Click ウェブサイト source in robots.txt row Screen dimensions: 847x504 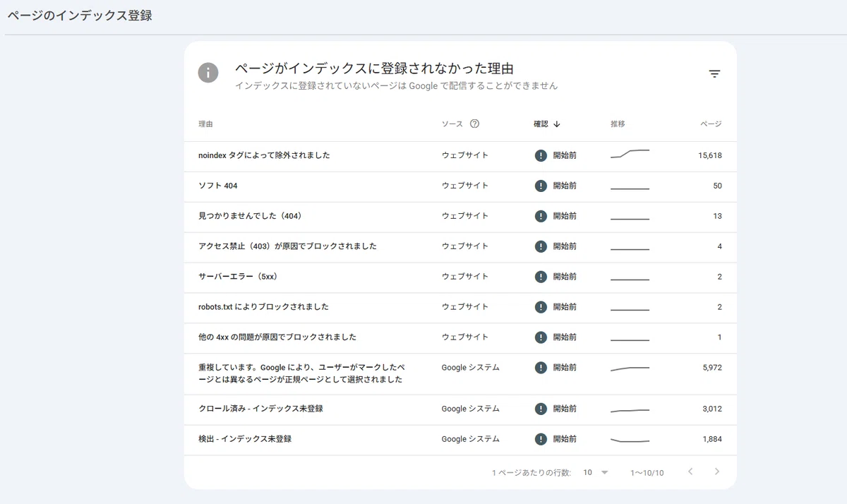pos(465,307)
